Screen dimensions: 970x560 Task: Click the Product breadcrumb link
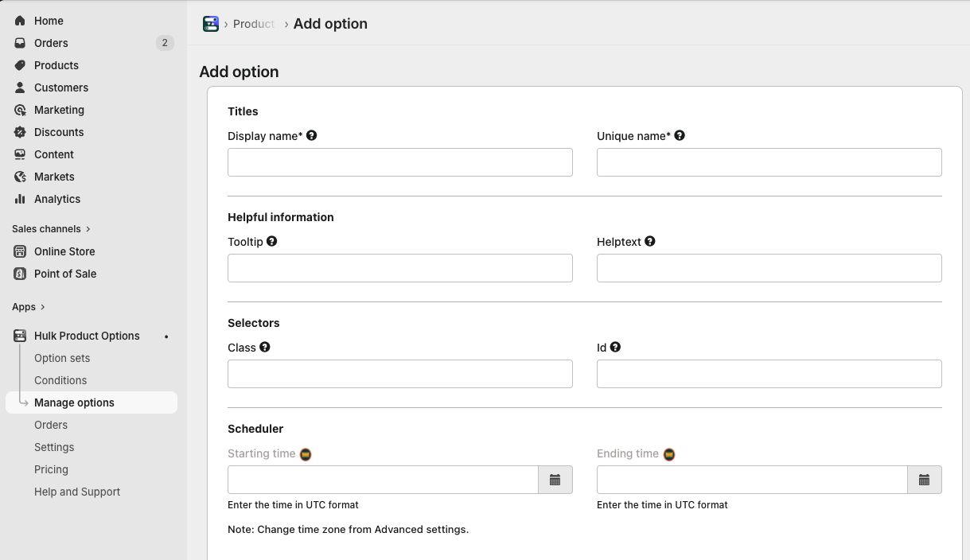pos(254,24)
